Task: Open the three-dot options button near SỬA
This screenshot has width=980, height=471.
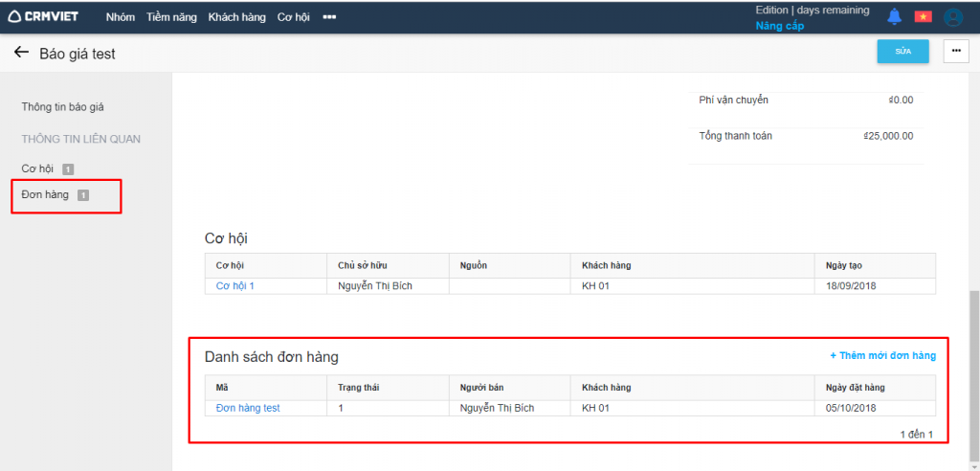Action: [x=955, y=51]
